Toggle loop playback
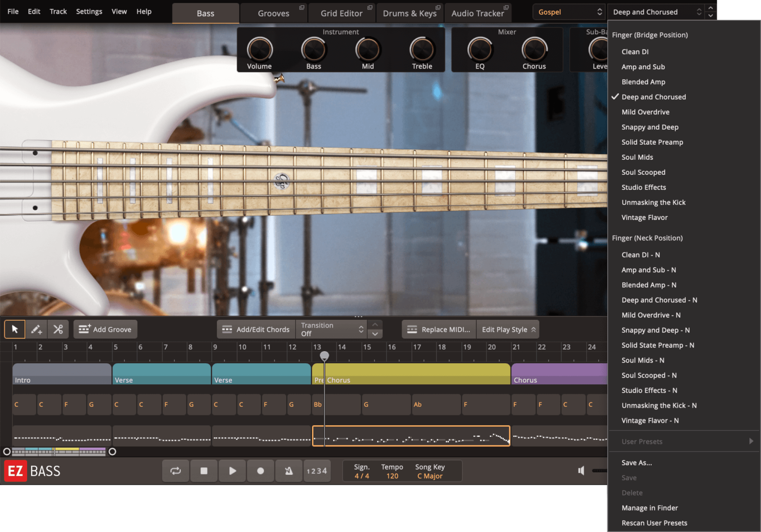Image resolution: width=761 pixels, height=532 pixels. click(x=175, y=471)
